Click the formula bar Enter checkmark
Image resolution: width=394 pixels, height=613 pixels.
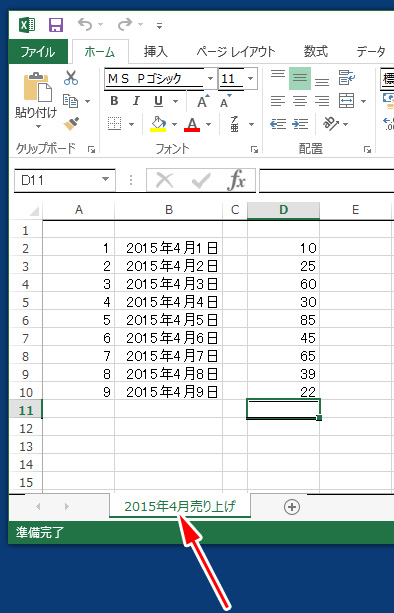pos(201,181)
